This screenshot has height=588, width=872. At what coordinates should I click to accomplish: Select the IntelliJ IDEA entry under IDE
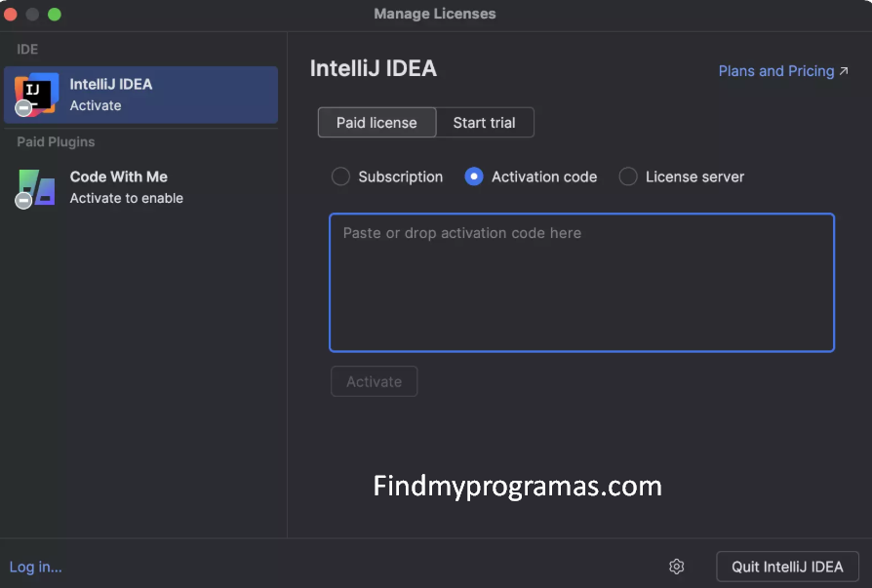point(141,94)
